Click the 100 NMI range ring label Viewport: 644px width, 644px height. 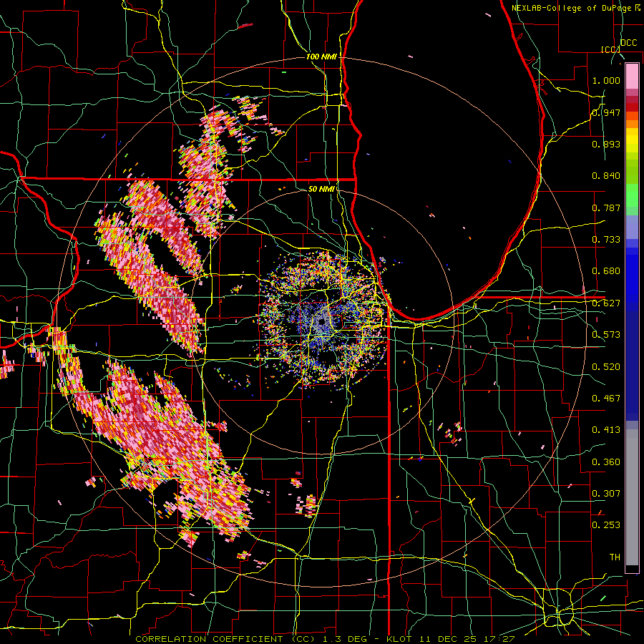pyautogui.click(x=321, y=57)
